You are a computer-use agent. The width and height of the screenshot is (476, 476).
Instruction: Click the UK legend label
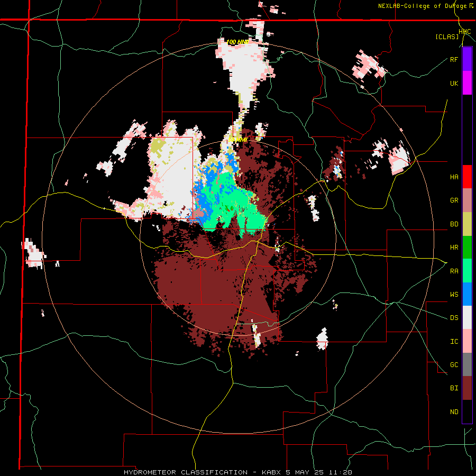pos(454,83)
